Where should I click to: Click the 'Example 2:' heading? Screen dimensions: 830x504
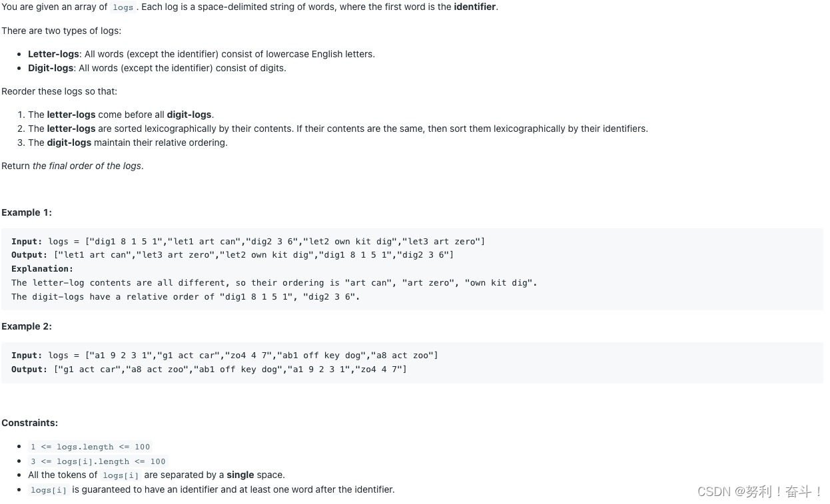[x=27, y=326]
